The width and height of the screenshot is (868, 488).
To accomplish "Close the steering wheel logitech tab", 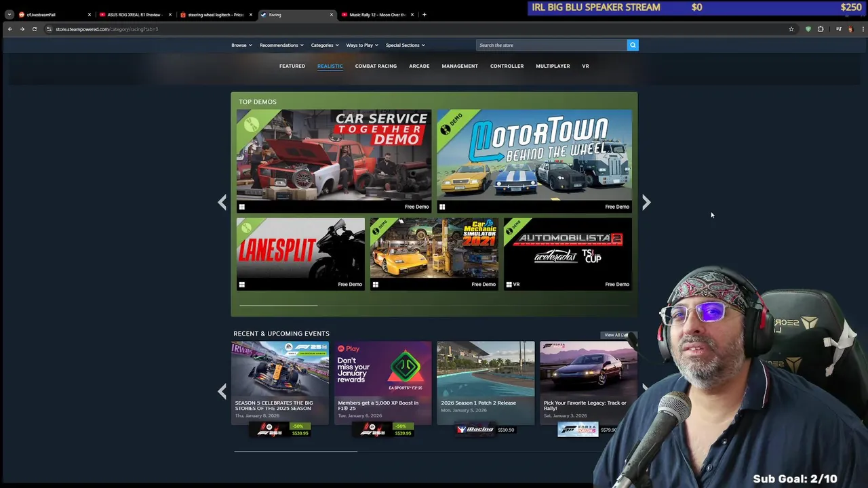I will 250,14.
